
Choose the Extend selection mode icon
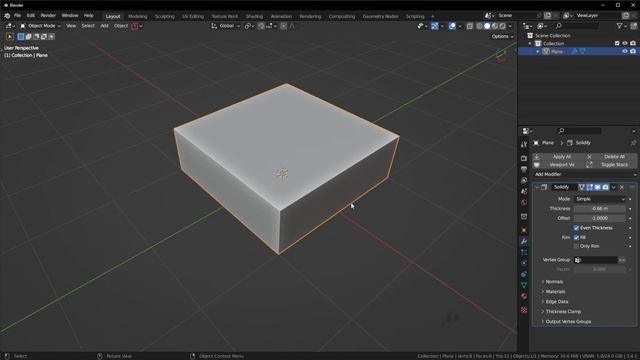click(29, 37)
